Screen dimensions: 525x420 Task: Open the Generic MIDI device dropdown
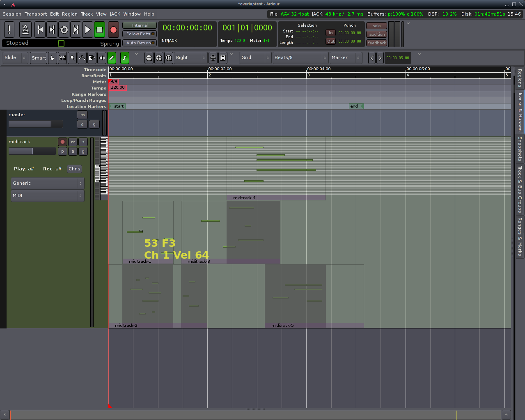47,184
